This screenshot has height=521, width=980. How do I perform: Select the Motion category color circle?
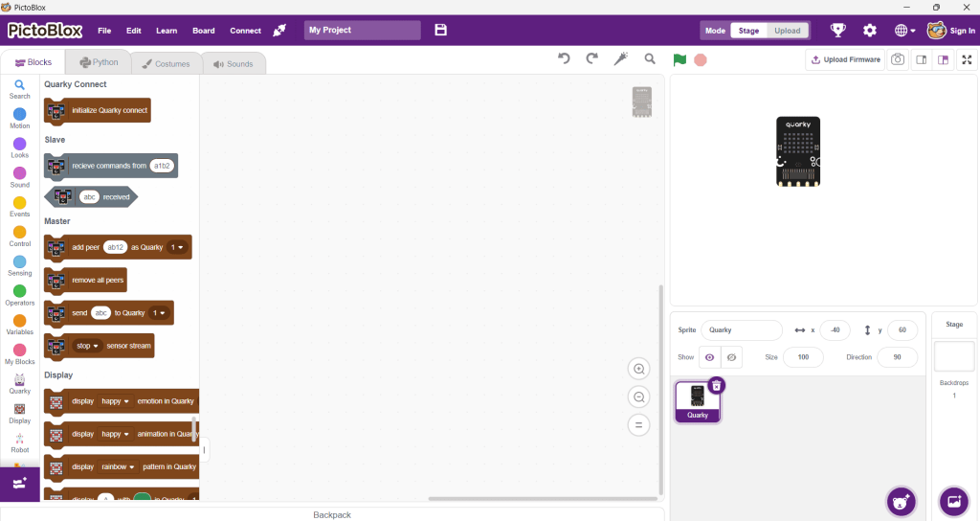20,115
